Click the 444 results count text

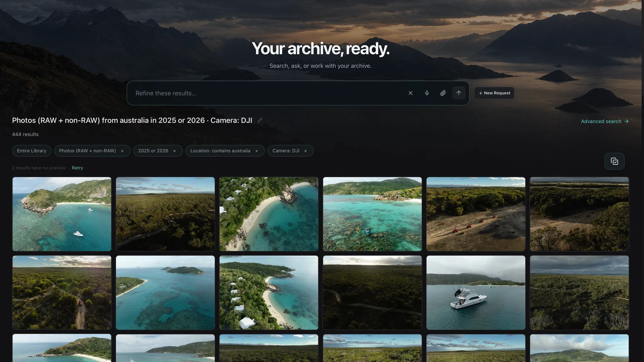tap(25, 134)
